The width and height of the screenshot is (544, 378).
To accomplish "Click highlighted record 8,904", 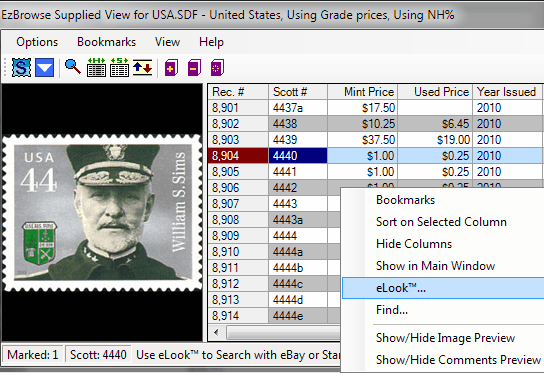I will coord(238,156).
